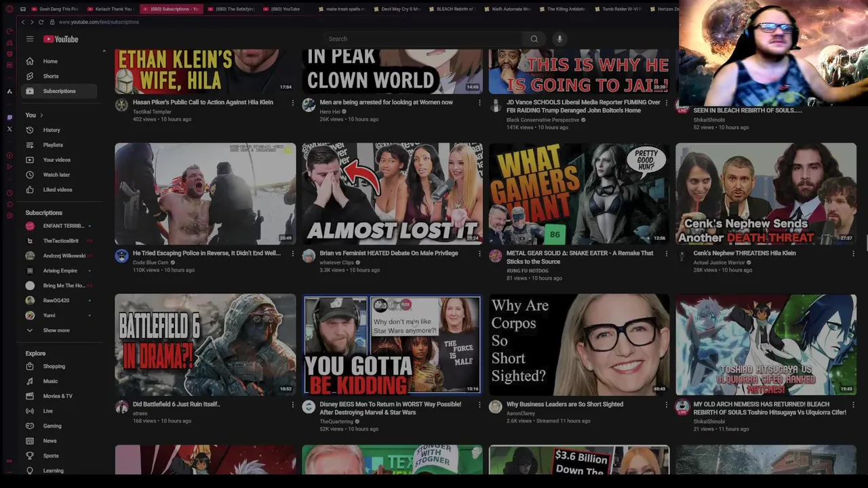Open KUNG FU HOTDOG channel avatar
868x488 pixels.
click(496, 256)
